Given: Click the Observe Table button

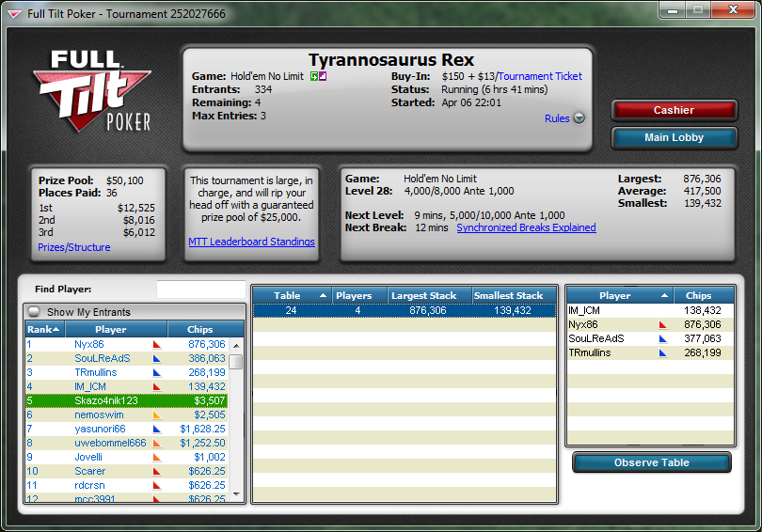Looking at the screenshot, I should tap(652, 462).
